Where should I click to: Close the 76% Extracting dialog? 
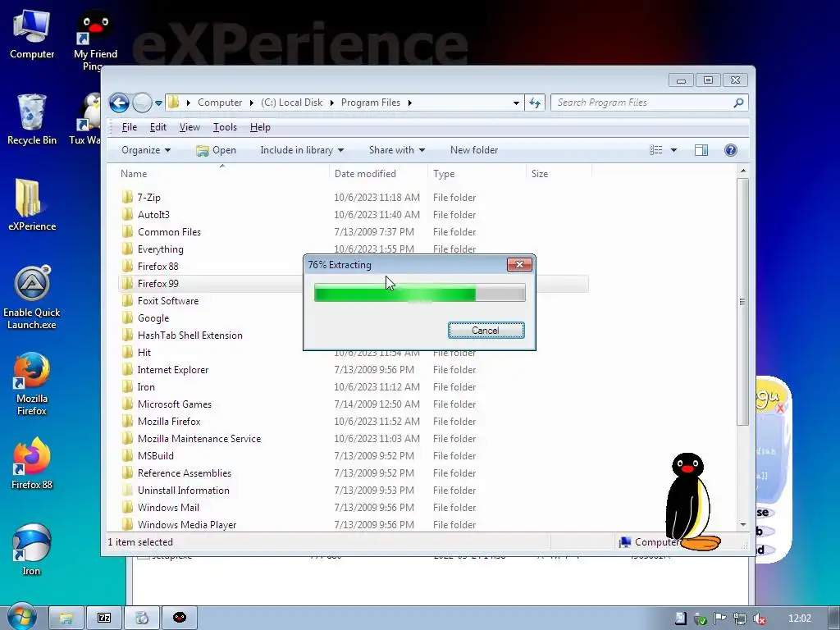(519, 265)
